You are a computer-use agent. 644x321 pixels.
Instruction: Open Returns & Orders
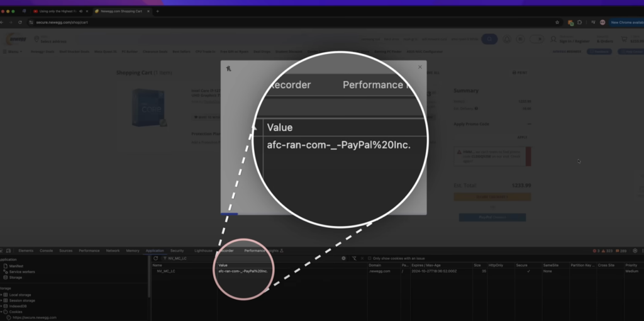click(x=604, y=40)
